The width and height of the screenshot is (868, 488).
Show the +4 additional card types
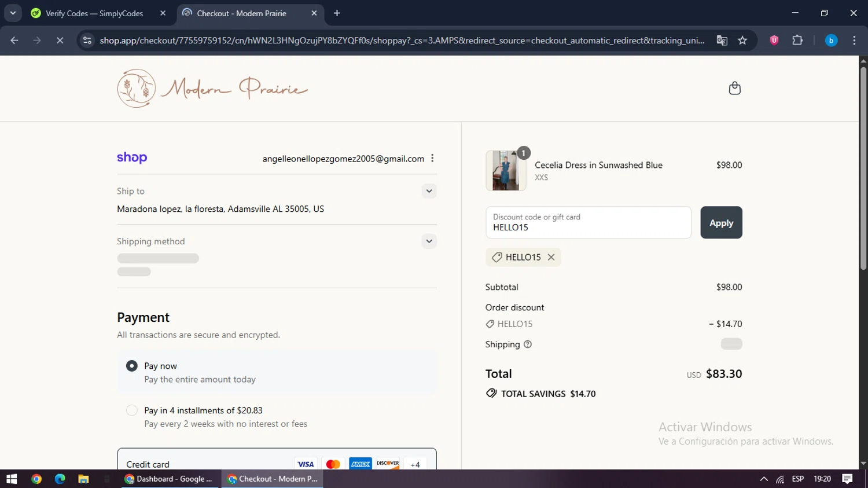tap(415, 464)
